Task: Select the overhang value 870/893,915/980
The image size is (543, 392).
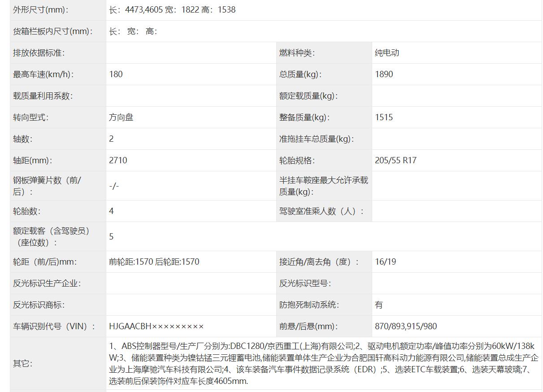Action: (x=406, y=327)
